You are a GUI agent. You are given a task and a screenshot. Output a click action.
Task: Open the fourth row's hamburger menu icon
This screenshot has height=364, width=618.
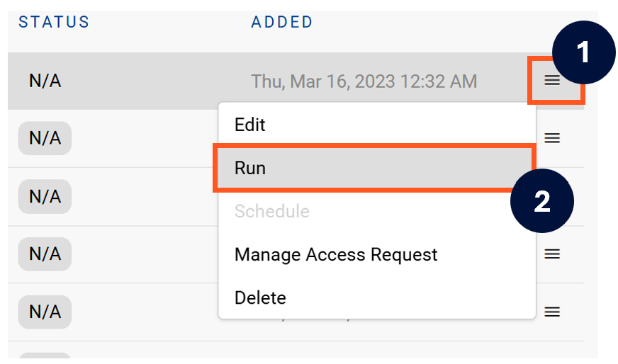(552, 254)
